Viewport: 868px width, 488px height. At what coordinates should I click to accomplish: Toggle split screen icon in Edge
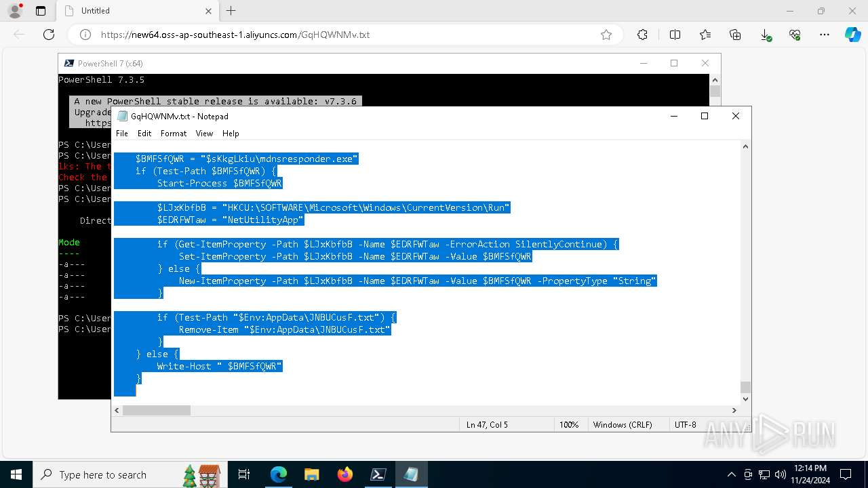click(675, 35)
